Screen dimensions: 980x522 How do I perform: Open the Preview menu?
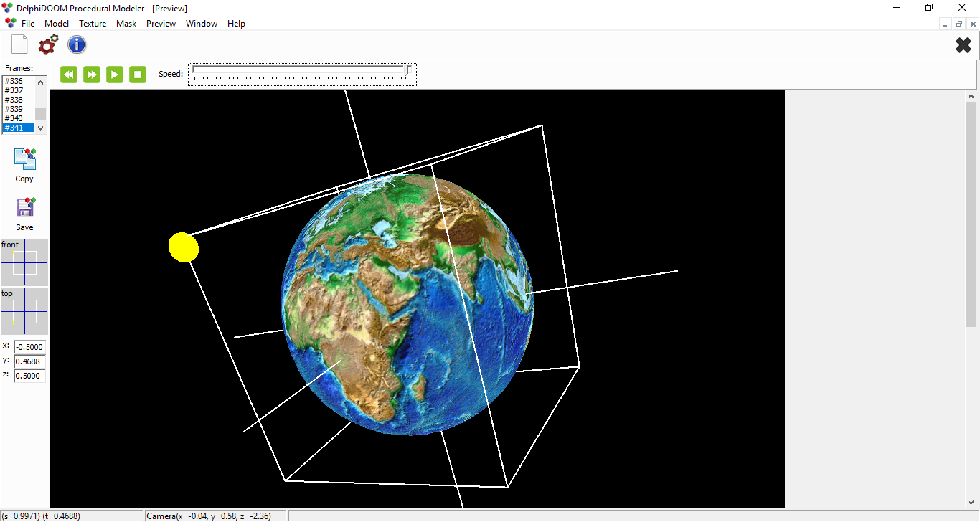(161, 23)
